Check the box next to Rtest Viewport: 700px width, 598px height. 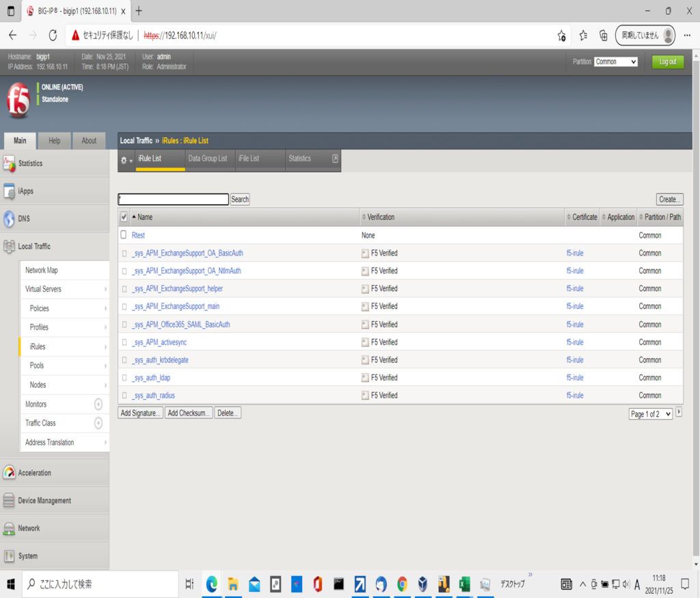(124, 235)
